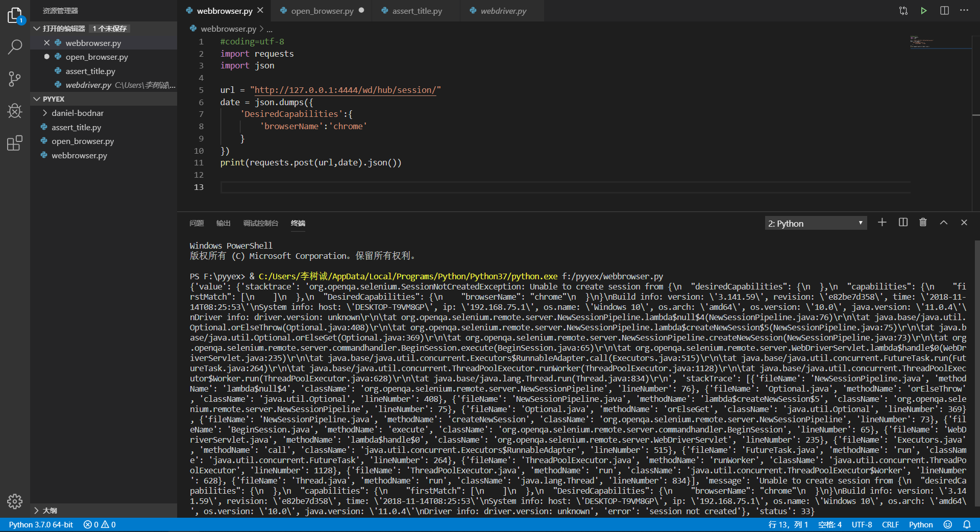Viewport: 980px width, 532px height.
Task: Close webbrowser.py in open editors list
Action: click(47, 43)
